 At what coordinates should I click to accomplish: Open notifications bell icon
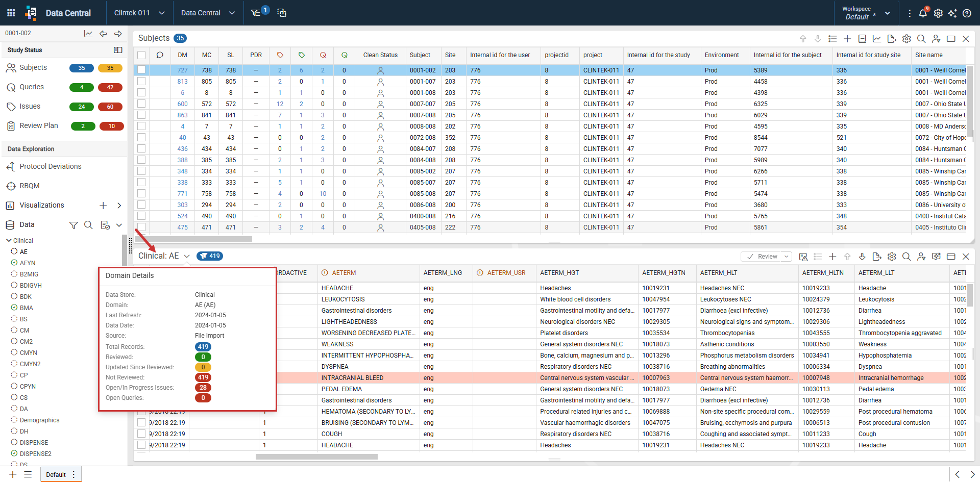[923, 13]
